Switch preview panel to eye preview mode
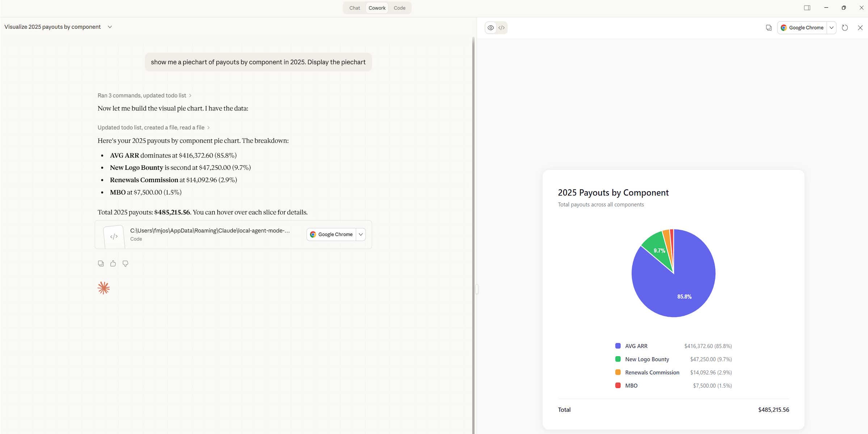Image resolution: width=868 pixels, height=434 pixels. click(490, 28)
